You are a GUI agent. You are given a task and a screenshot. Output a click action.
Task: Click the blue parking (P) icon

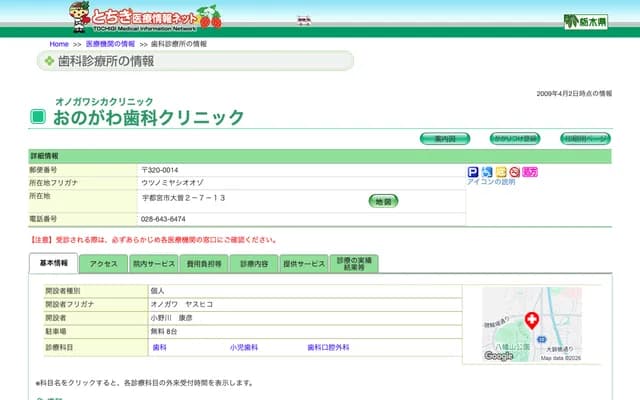pyautogui.click(x=473, y=172)
